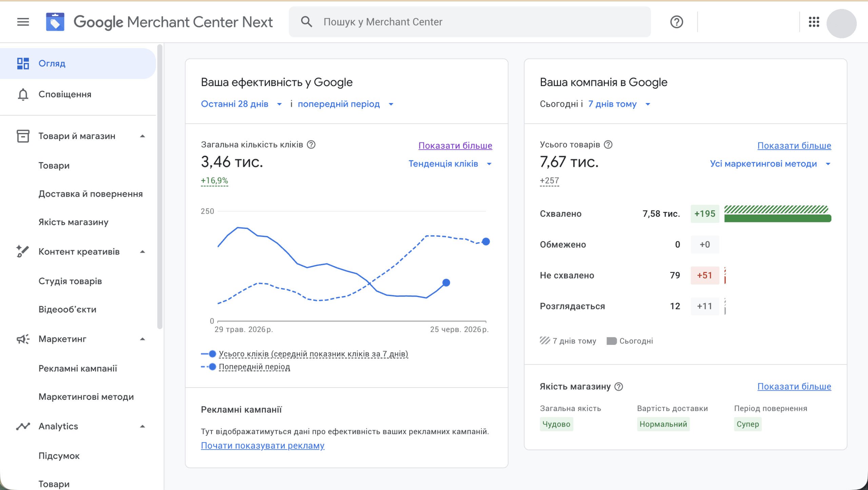Click the 3,46 тис. clicks total
The height and width of the screenshot is (490, 868).
click(x=232, y=162)
